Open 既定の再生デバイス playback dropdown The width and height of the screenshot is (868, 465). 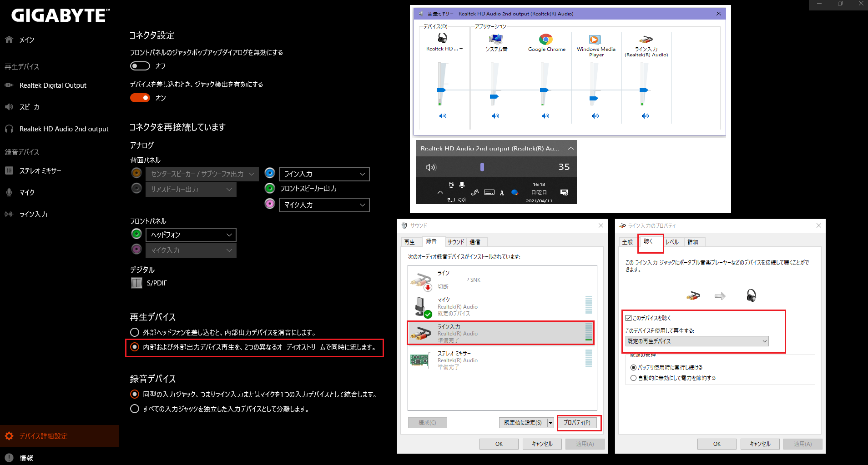tap(697, 341)
